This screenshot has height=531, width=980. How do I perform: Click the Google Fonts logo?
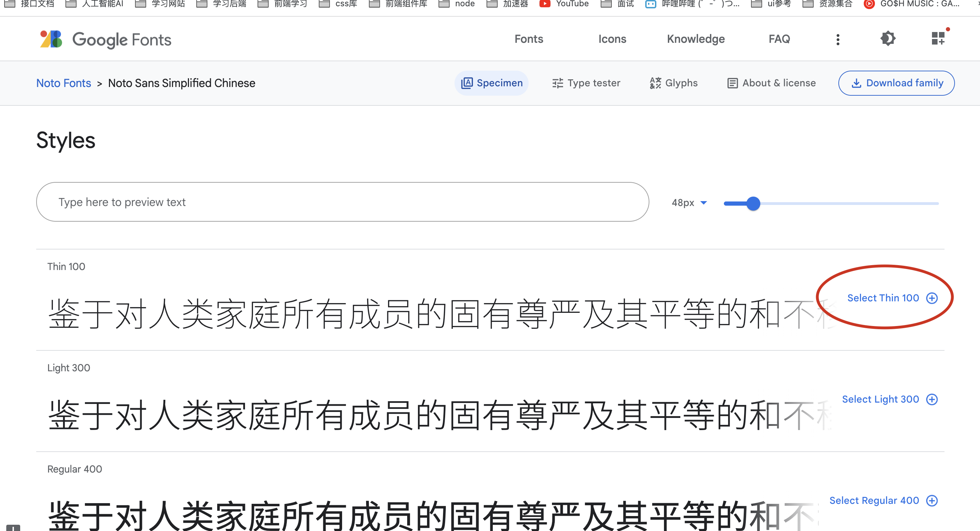click(x=105, y=40)
